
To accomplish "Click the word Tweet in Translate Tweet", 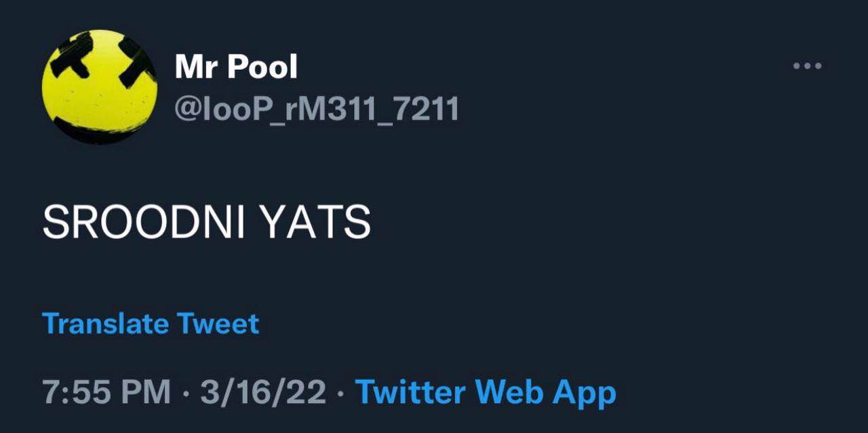I will coord(218,324).
